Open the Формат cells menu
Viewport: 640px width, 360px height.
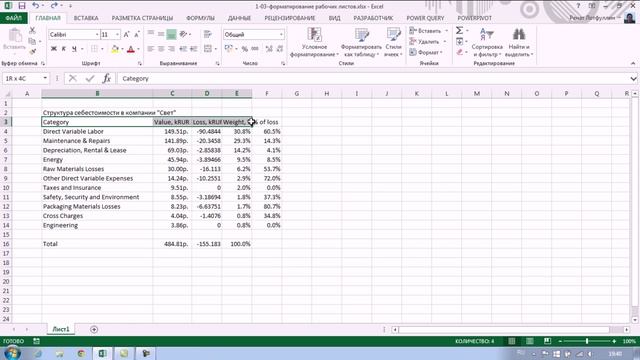[x=426, y=52]
